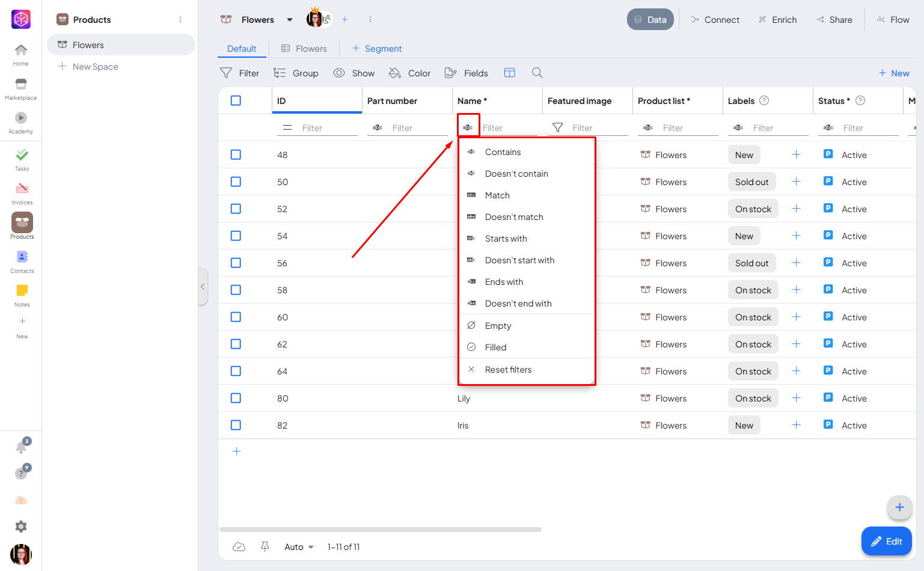This screenshot has height=571, width=924.
Task: Toggle the select-all header checkbox
Action: [x=236, y=100]
